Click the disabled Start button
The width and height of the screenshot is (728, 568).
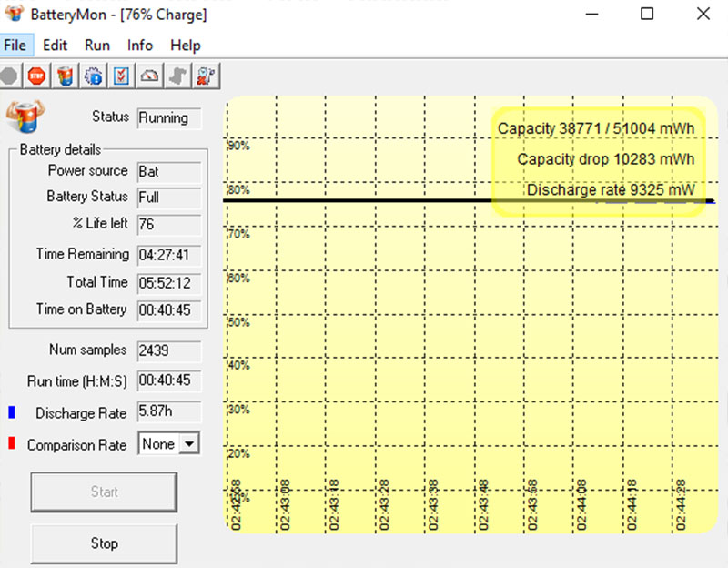click(x=104, y=492)
